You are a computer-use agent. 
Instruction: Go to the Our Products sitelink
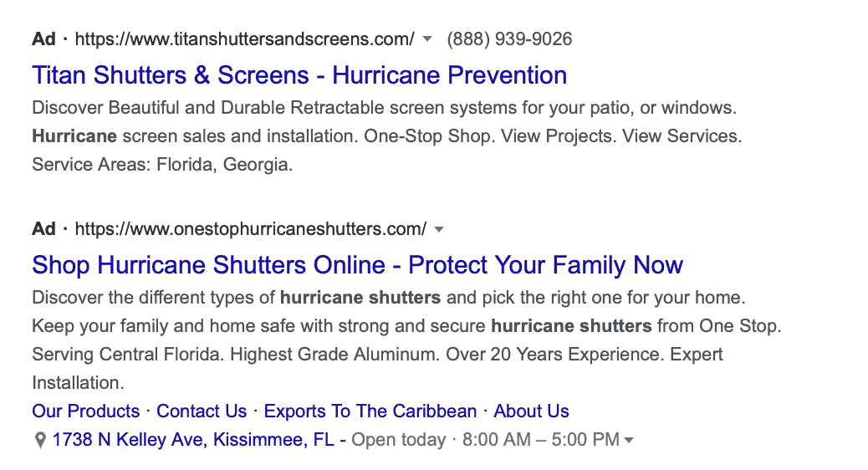pyautogui.click(x=86, y=411)
